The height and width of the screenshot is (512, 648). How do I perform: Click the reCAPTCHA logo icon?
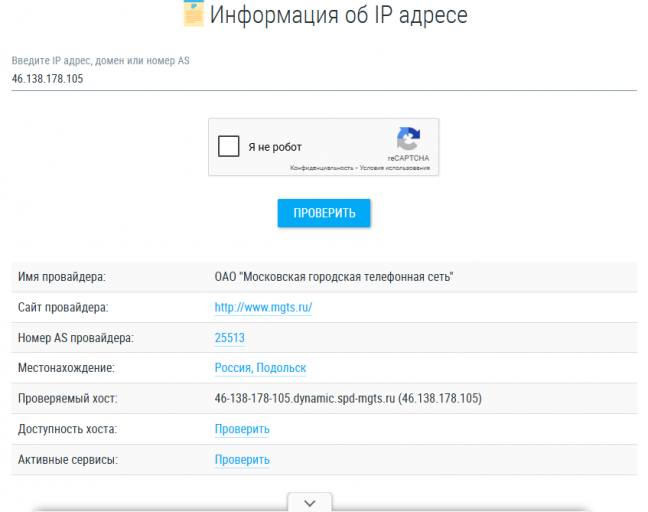[x=408, y=138]
